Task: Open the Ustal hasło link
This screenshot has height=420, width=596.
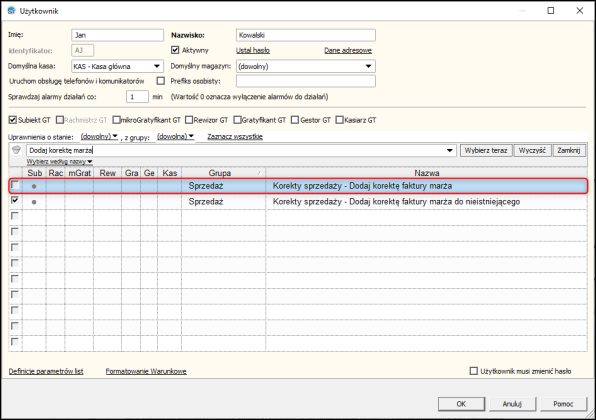Action: click(x=253, y=50)
